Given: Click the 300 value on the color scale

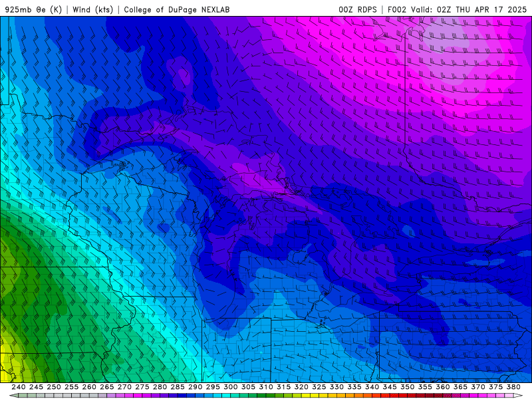Looking at the screenshot, I should tap(230, 387).
